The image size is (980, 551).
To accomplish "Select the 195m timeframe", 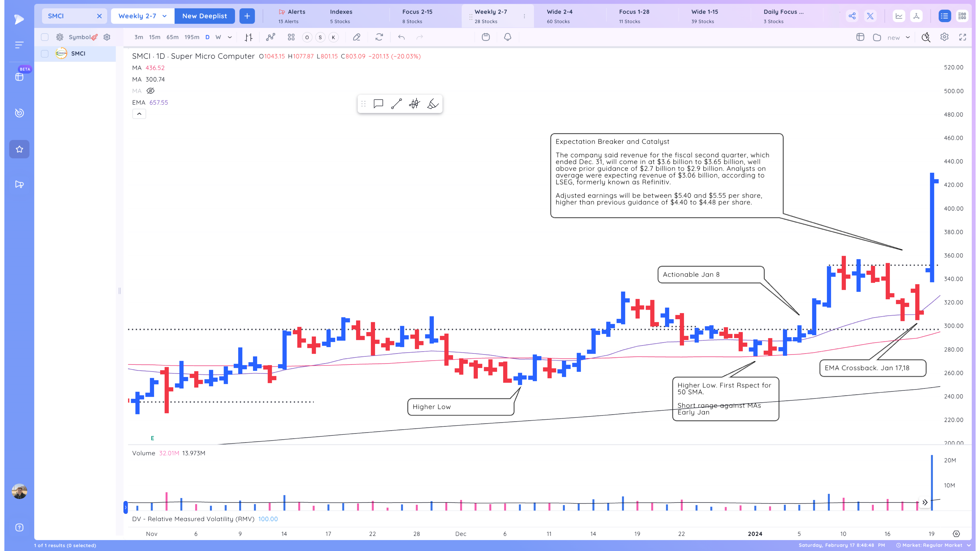I will (x=192, y=37).
